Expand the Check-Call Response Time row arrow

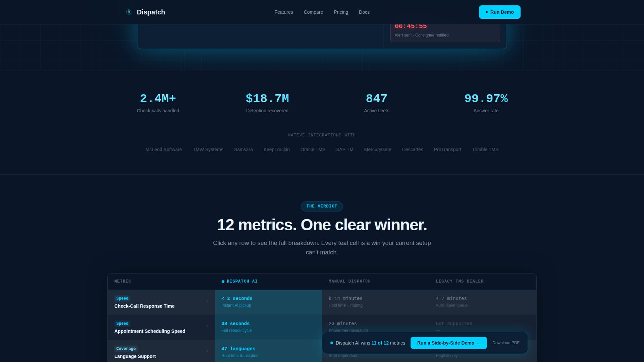[207, 300]
